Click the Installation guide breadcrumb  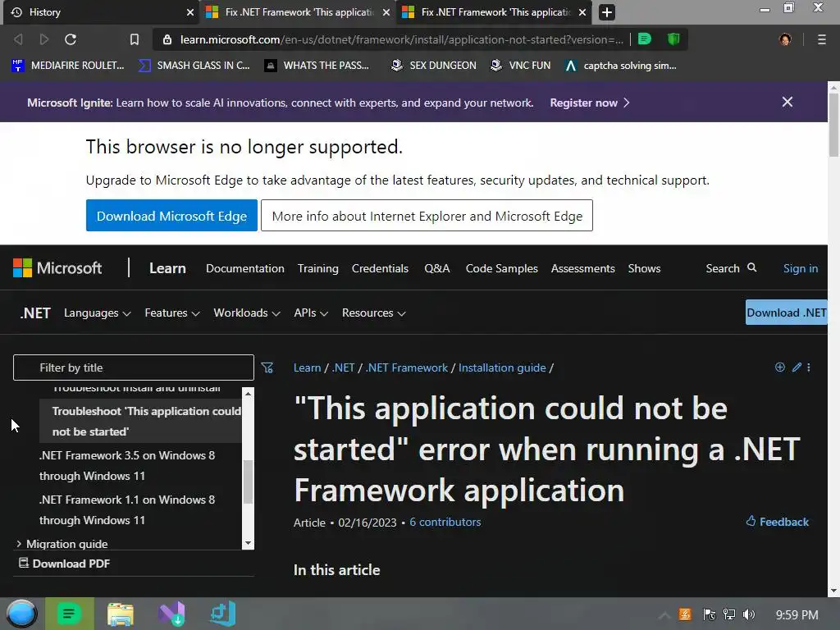(502, 367)
